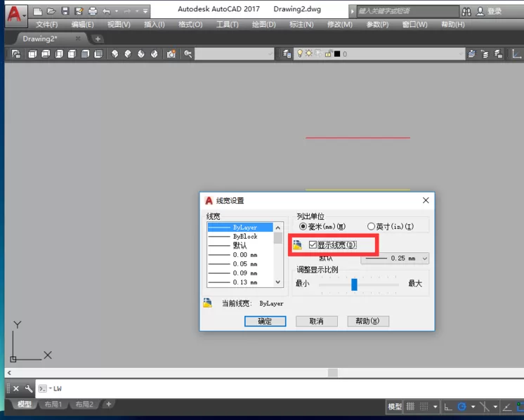Click the Layer Previous icon

[x=485, y=54]
